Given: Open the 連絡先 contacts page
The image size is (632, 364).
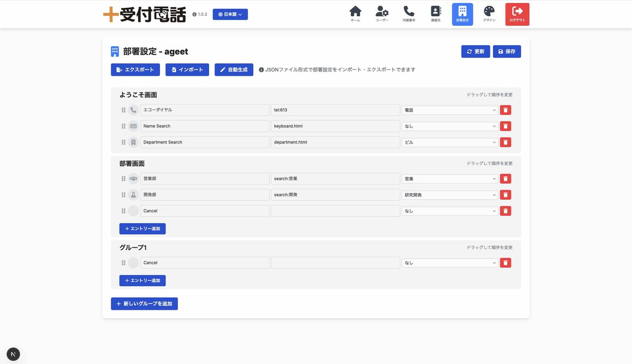Looking at the screenshot, I should point(436,14).
